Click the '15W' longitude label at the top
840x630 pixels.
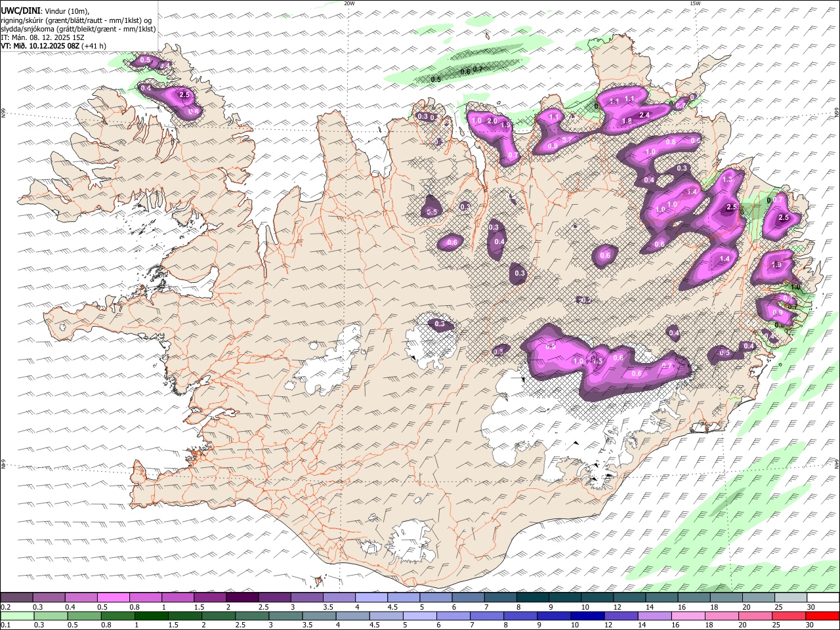695,3
